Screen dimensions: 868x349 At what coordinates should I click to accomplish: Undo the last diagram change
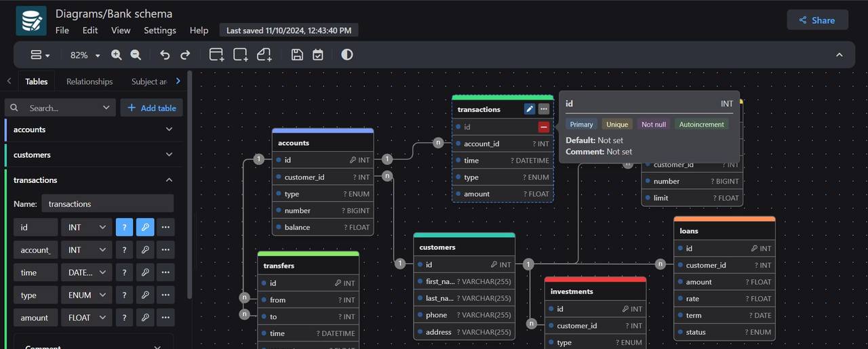[x=165, y=55]
